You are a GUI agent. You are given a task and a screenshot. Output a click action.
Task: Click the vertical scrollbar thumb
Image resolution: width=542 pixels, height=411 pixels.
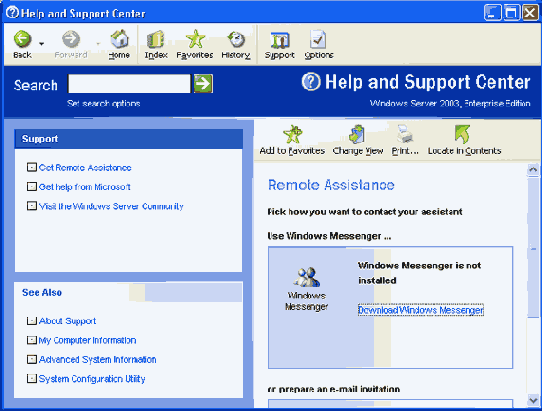(533, 247)
